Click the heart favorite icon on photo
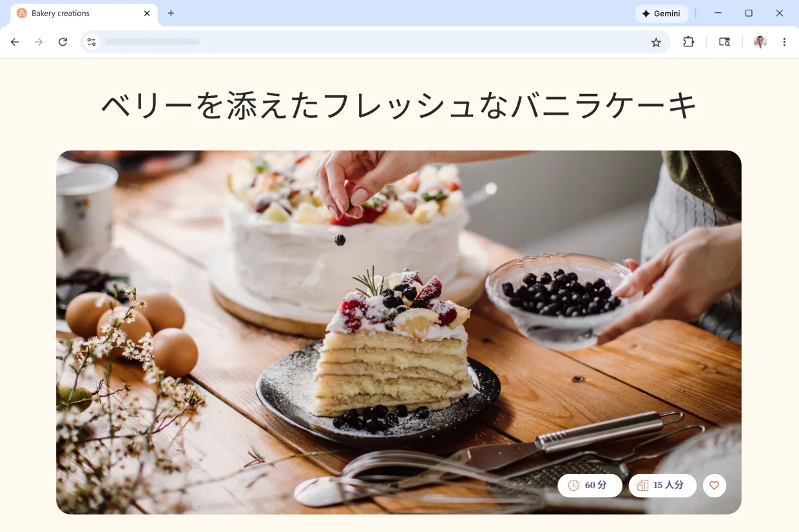 coord(714,486)
